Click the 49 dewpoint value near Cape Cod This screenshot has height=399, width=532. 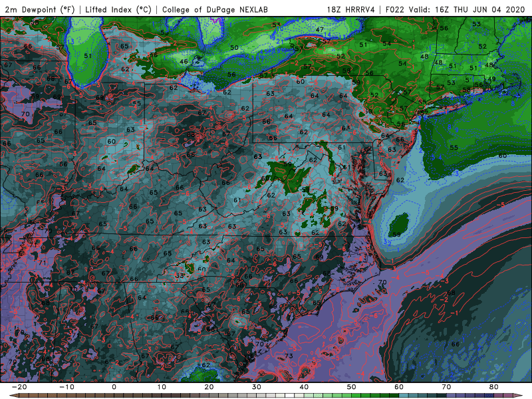pyautogui.click(x=491, y=79)
